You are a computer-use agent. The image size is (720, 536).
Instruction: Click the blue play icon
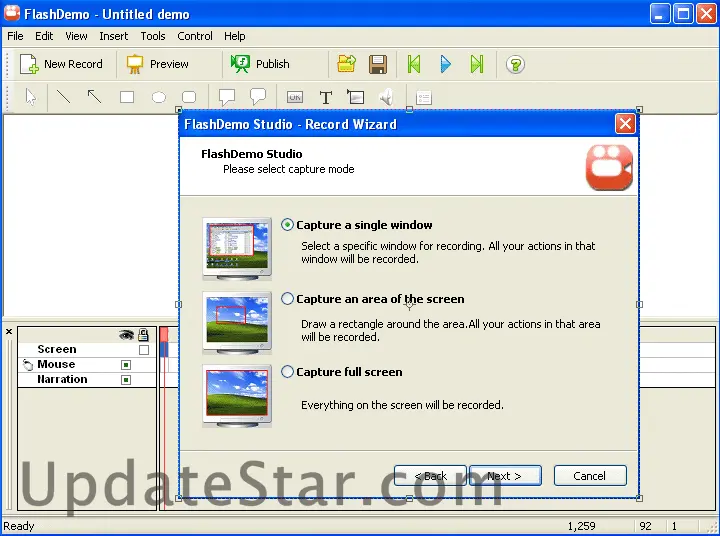445,64
